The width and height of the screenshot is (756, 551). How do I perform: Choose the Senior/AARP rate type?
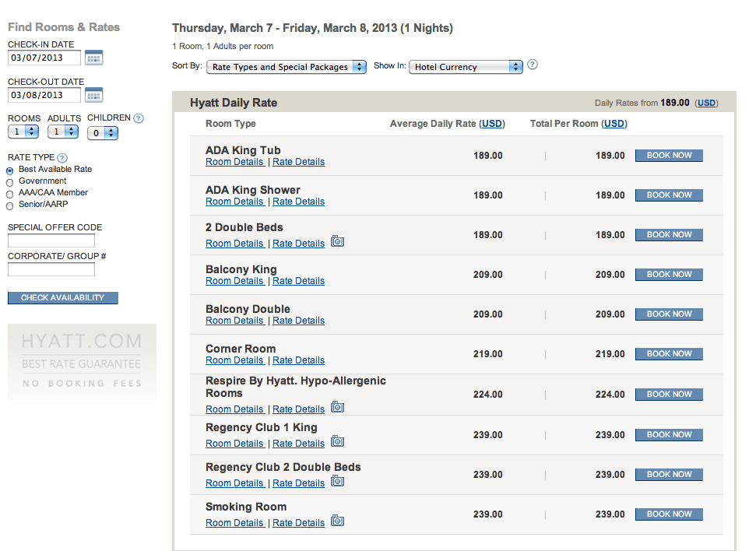9,206
